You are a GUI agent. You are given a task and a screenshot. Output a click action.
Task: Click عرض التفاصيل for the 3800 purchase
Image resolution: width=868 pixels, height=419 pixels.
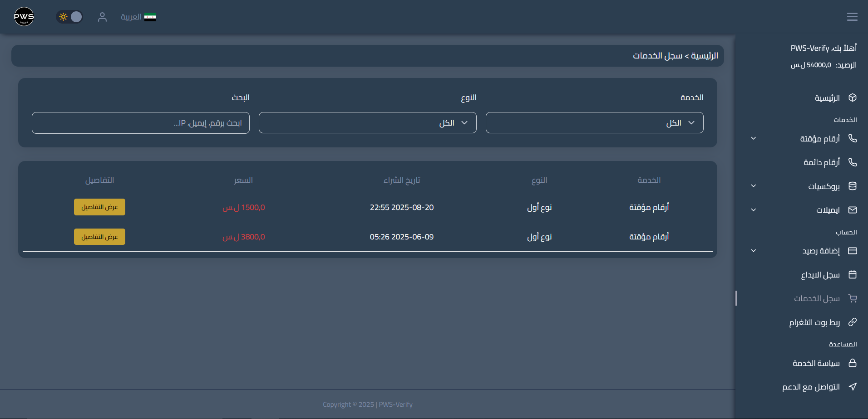[99, 236]
